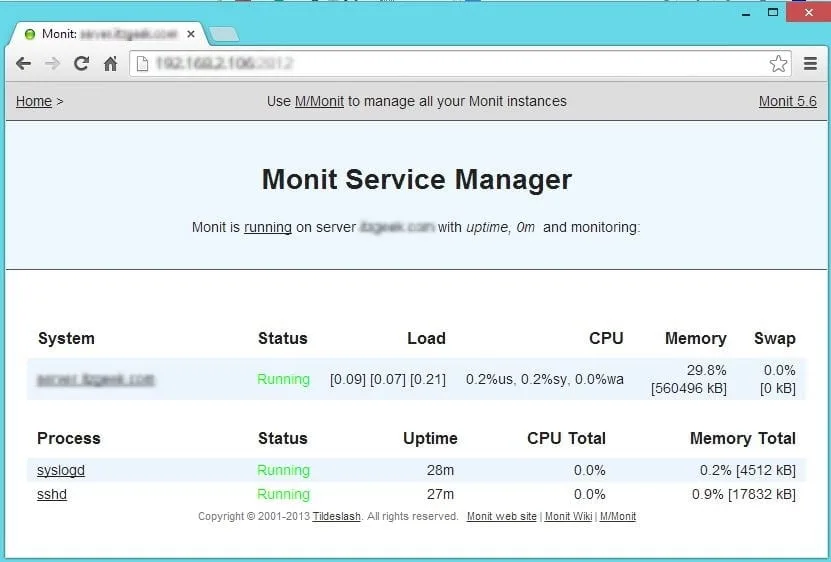Open the sshd process details
The image size is (831, 562).
coord(52,494)
